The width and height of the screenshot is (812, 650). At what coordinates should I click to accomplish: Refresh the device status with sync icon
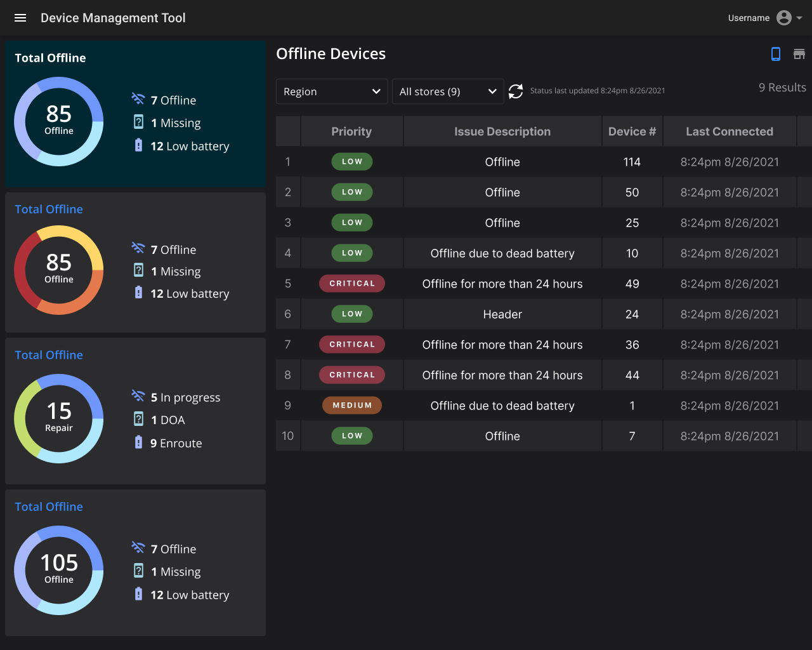tap(516, 91)
